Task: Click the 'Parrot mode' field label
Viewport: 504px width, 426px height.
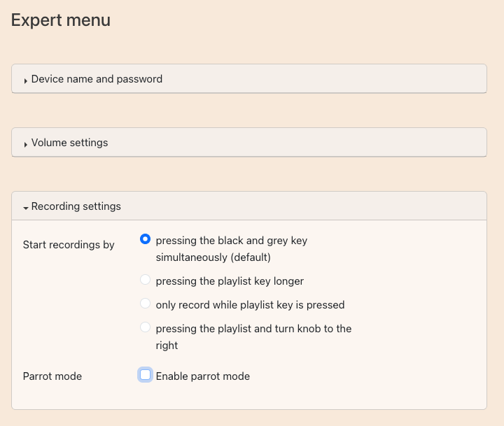Action: pyautogui.click(x=52, y=376)
